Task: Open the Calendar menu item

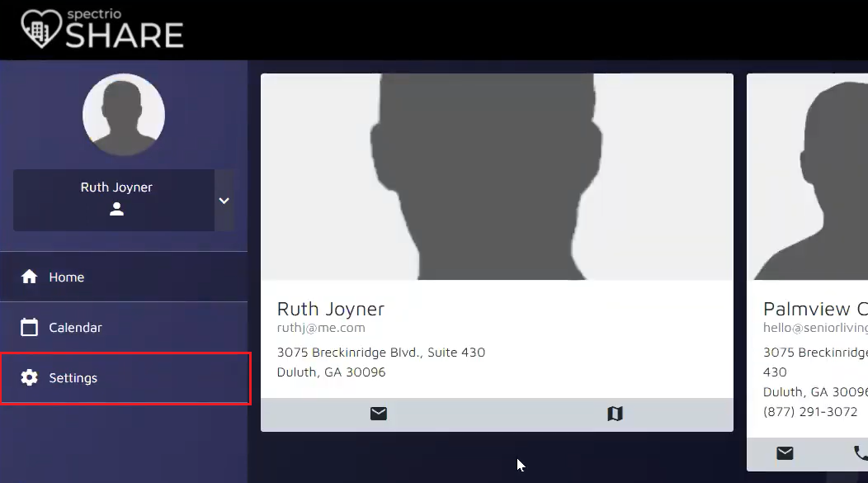Action: click(75, 328)
